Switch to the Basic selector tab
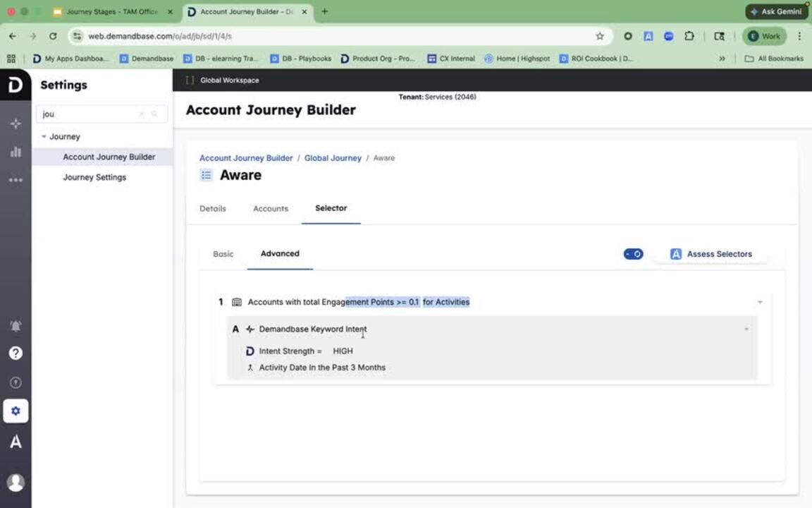Screen dimensions: 812x508 [223, 254]
